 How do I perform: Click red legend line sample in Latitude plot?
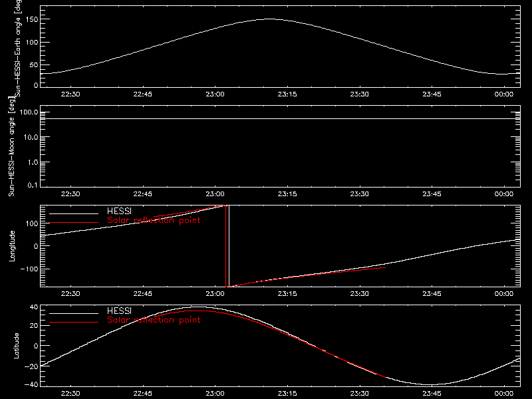click(74, 322)
